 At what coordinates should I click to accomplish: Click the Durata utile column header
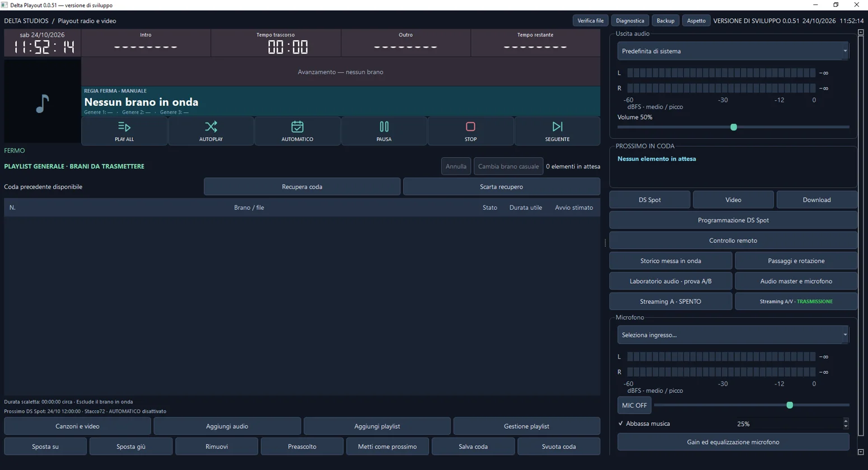tap(525, 208)
